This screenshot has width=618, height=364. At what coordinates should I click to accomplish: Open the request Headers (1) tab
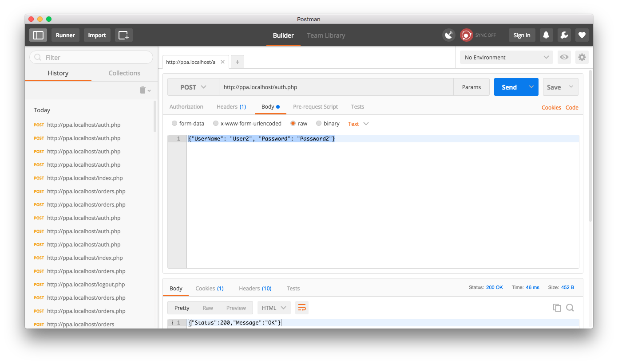[x=231, y=107]
